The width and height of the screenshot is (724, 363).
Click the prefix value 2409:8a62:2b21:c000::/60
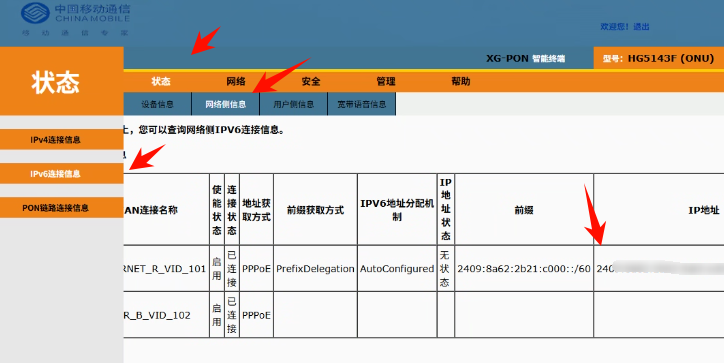[524, 269]
